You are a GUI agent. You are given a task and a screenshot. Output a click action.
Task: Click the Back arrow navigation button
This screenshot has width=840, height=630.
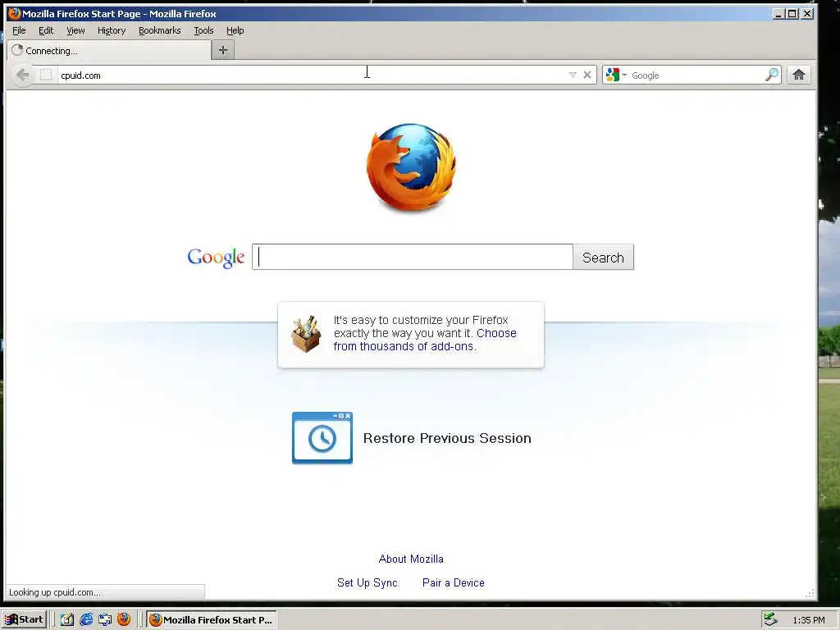click(x=22, y=75)
